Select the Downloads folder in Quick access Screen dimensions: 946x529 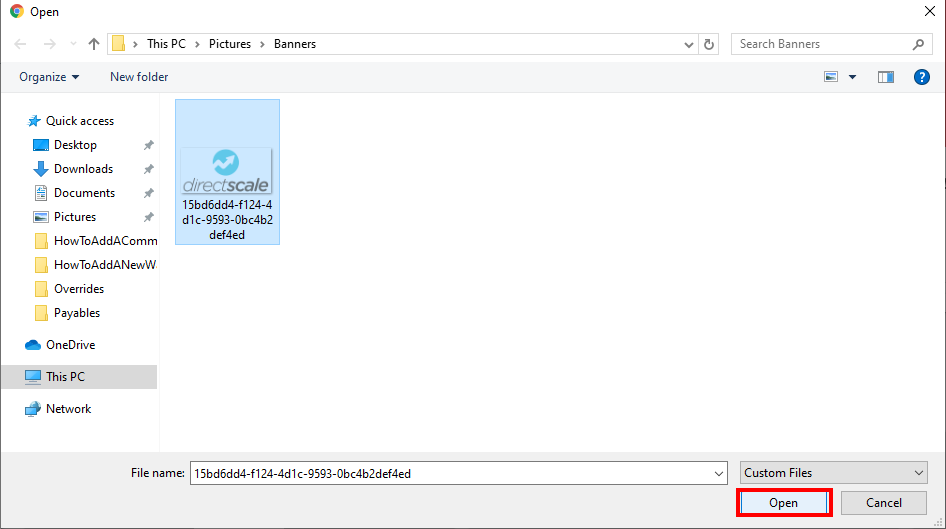coord(83,169)
